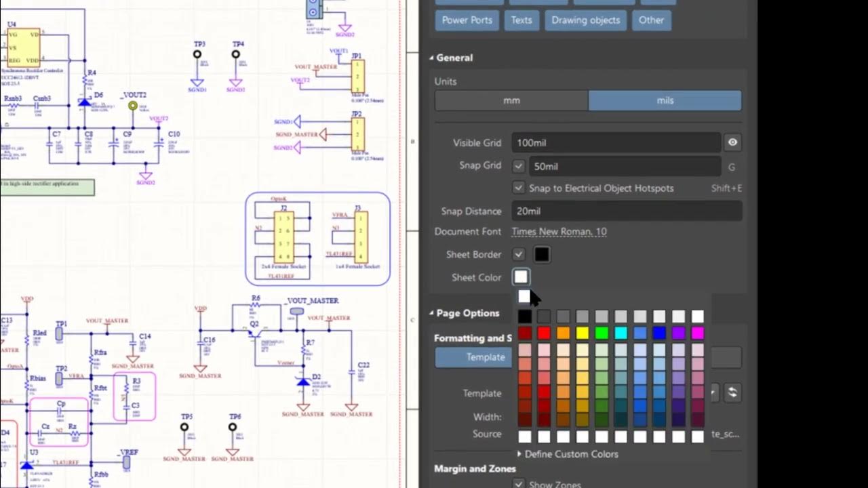Screen dimensions: 868x488
Task: Click the update template refresh icon
Action: pos(732,392)
